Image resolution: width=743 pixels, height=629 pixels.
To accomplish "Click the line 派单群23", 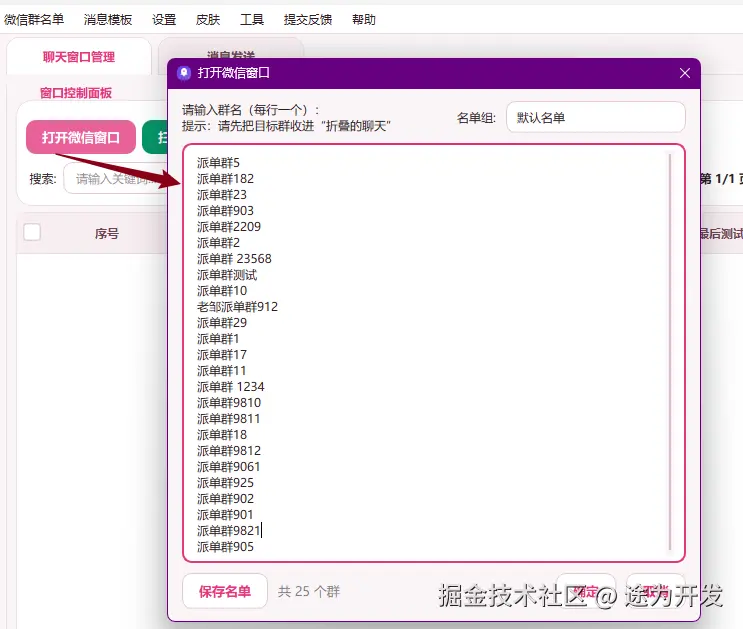I will click(x=222, y=195).
